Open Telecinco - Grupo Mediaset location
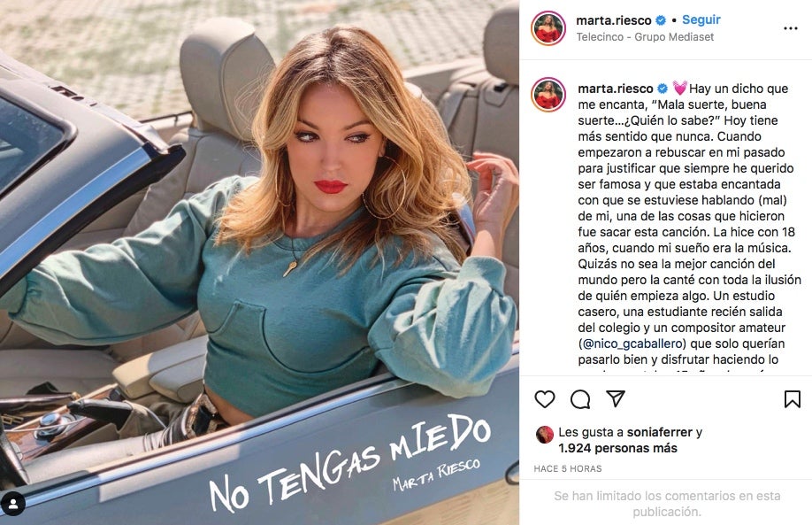This screenshot has height=525, width=812. coord(645,37)
